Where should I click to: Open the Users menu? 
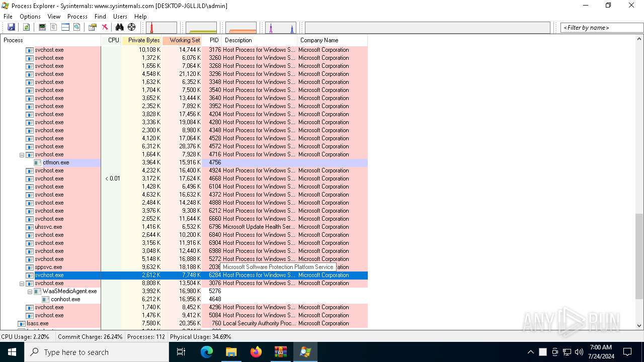pyautogui.click(x=120, y=17)
